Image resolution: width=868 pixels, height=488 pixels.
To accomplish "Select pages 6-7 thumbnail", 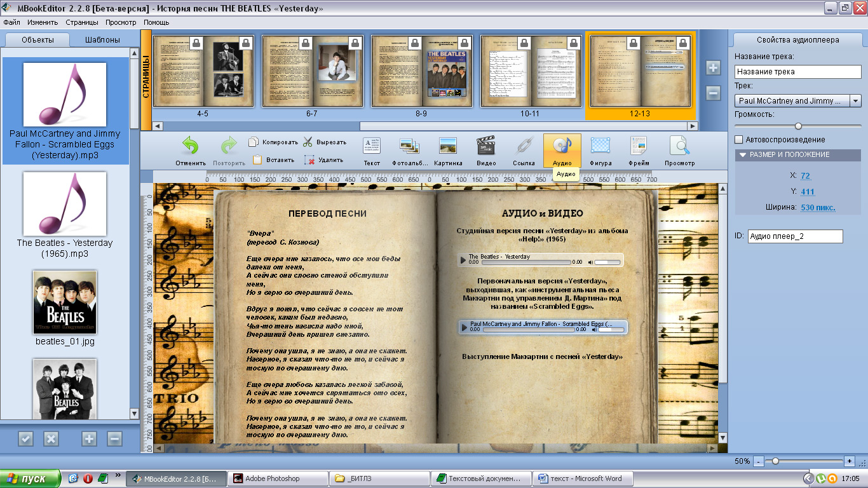I will (x=312, y=71).
